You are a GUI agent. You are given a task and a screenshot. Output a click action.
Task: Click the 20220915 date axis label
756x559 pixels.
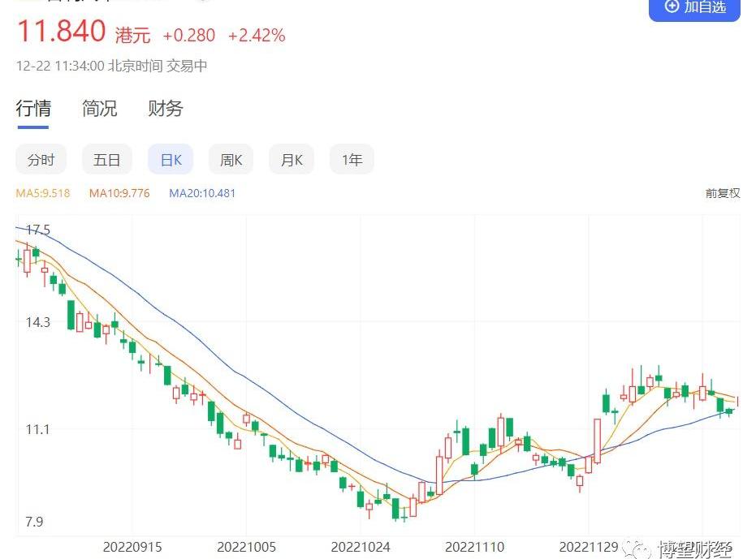(x=132, y=548)
